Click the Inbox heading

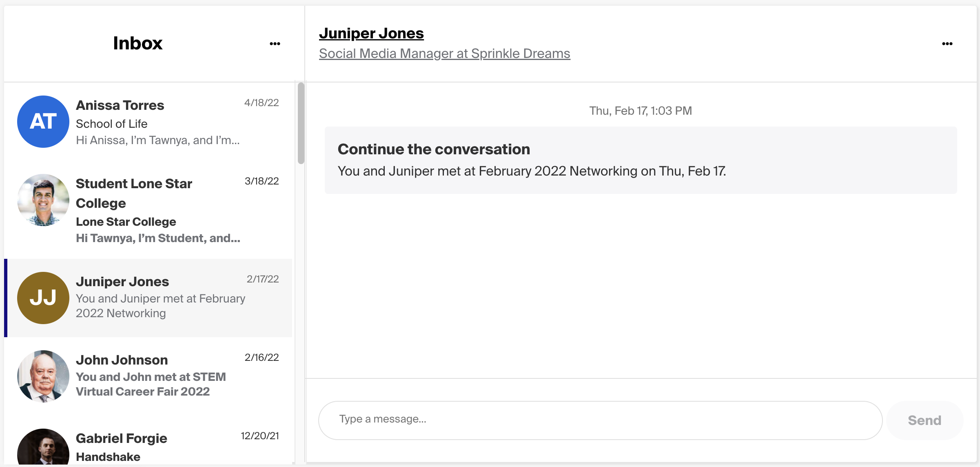click(138, 43)
